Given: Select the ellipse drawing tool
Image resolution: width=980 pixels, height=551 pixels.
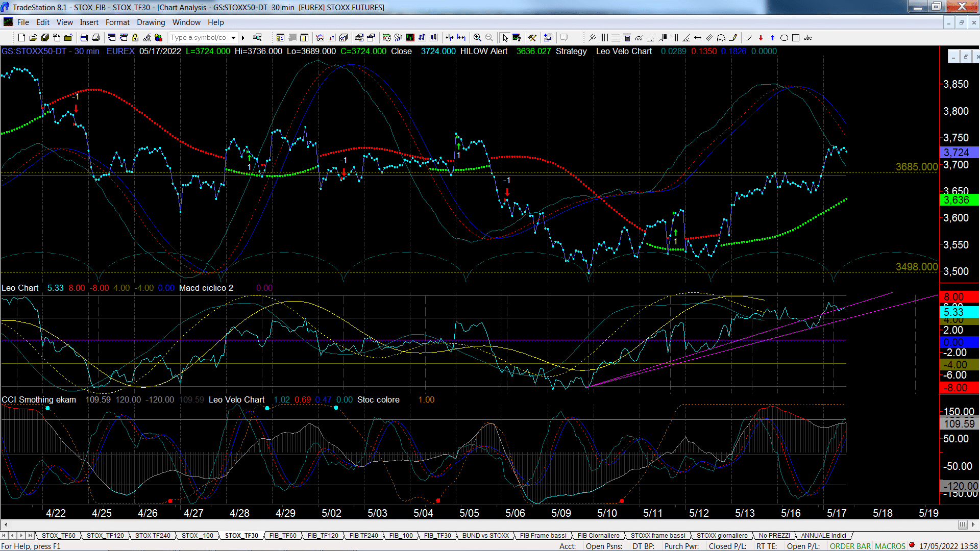Looking at the screenshot, I should [x=784, y=38].
